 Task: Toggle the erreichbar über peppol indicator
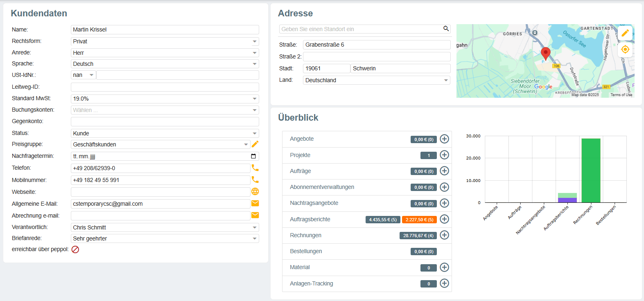pyautogui.click(x=75, y=249)
